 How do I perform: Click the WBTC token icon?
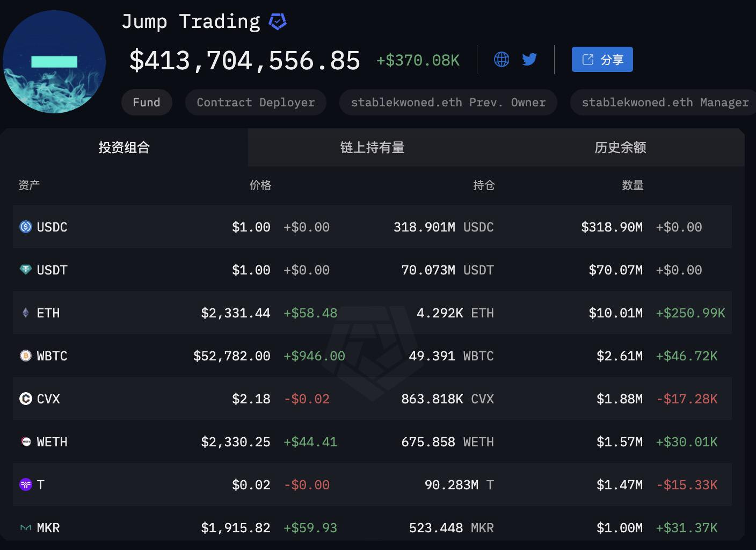pos(26,356)
